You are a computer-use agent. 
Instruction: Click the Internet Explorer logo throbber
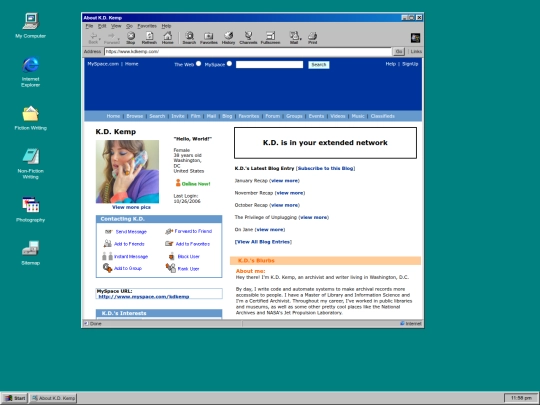(415, 38)
